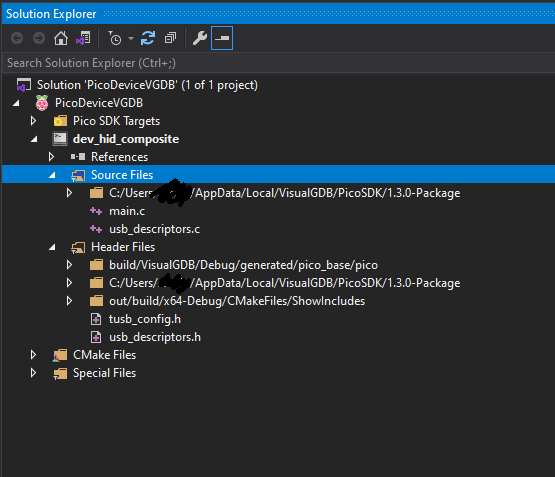Viewport: 555px width, 477px height.
Task: Select Header Files row
Action: (123, 247)
